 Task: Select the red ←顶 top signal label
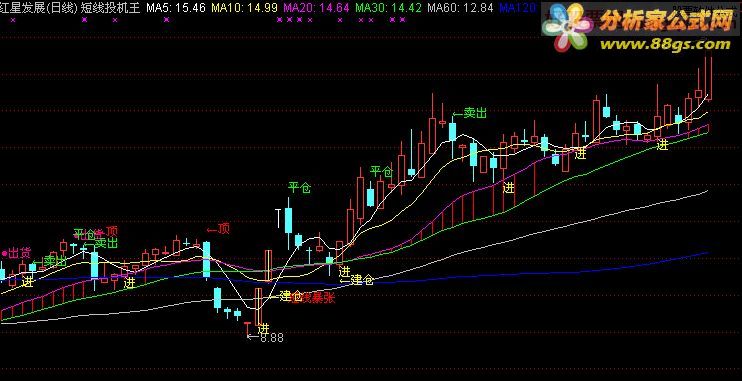(218, 230)
